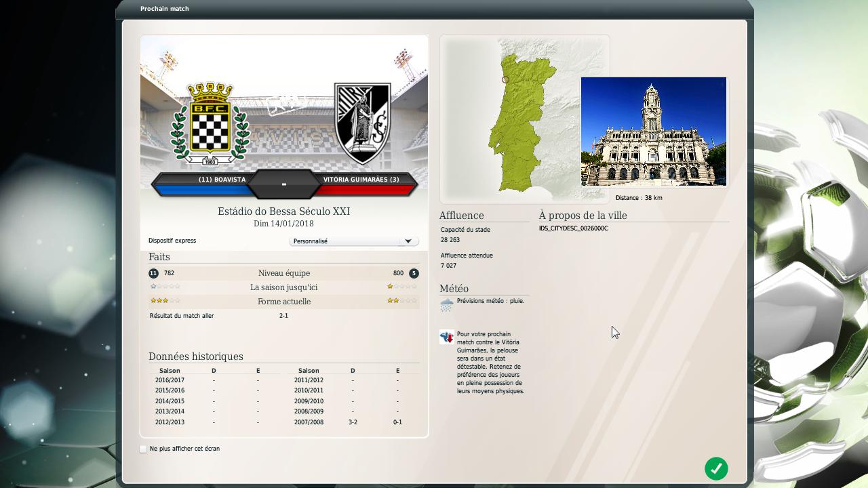Click the pitch condition warning icon
Image resolution: width=868 pixels, height=488 pixels.
pos(447,337)
